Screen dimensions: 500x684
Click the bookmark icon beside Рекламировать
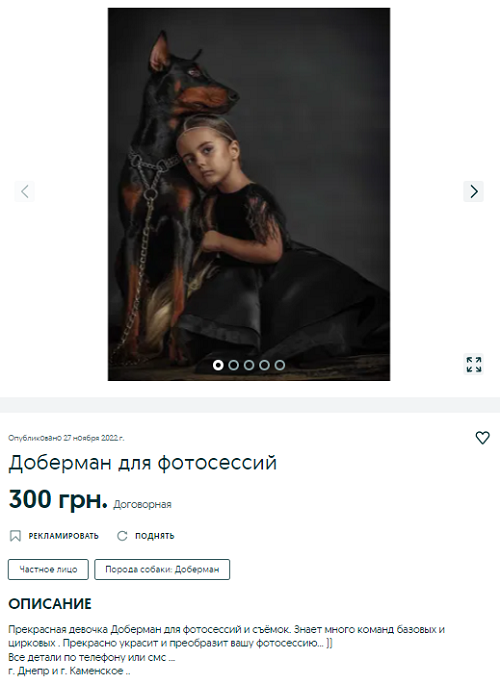tap(15, 536)
